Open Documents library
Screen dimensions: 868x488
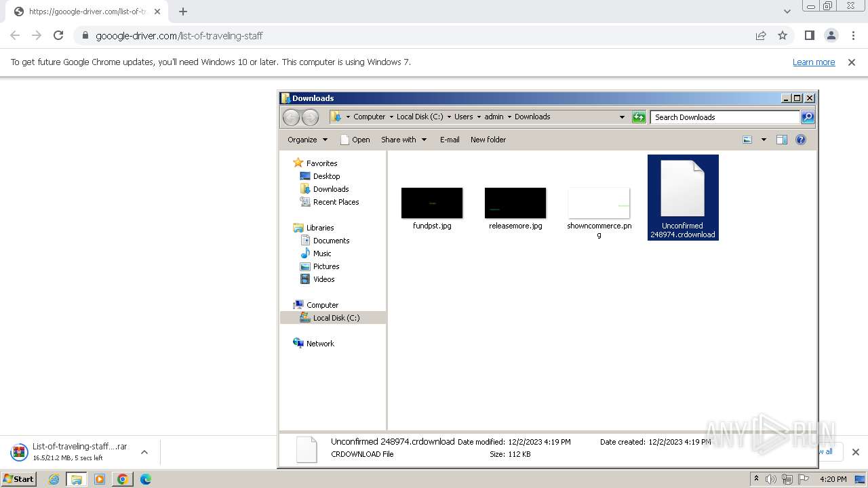pos(331,241)
